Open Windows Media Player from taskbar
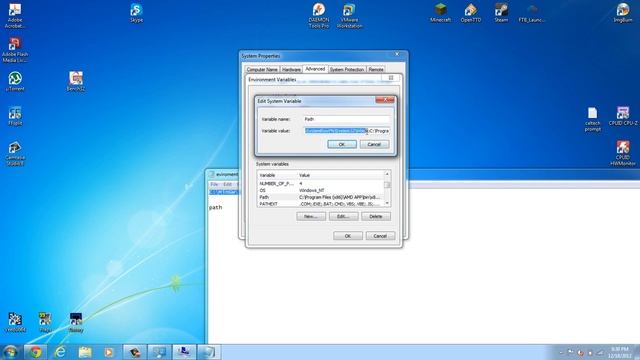This screenshot has width=640, height=360. click(x=109, y=352)
